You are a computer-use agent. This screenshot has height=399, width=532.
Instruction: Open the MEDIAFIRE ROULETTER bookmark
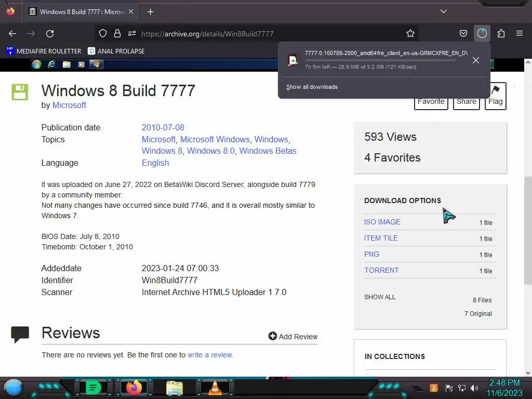click(x=44, y=51)
